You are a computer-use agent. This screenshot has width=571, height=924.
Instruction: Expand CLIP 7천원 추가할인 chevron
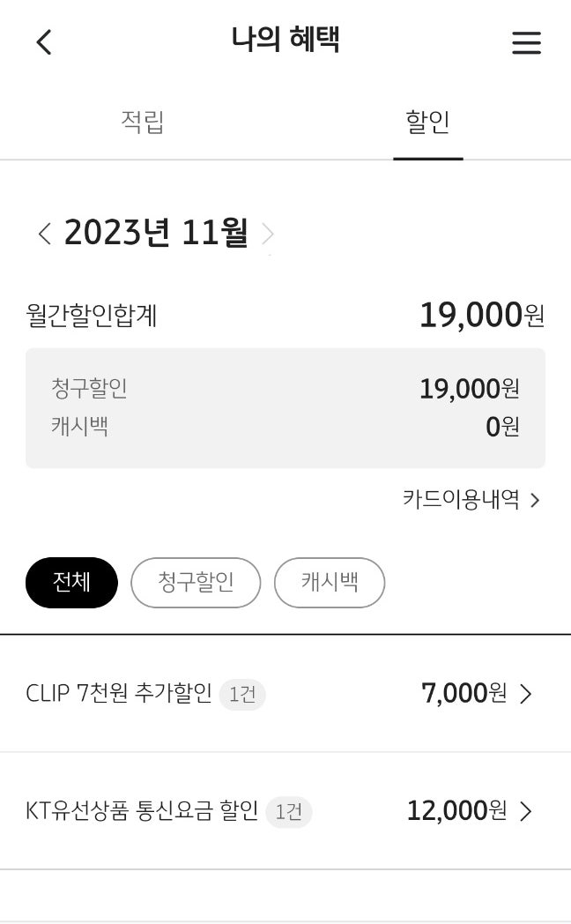pos(526,694)
